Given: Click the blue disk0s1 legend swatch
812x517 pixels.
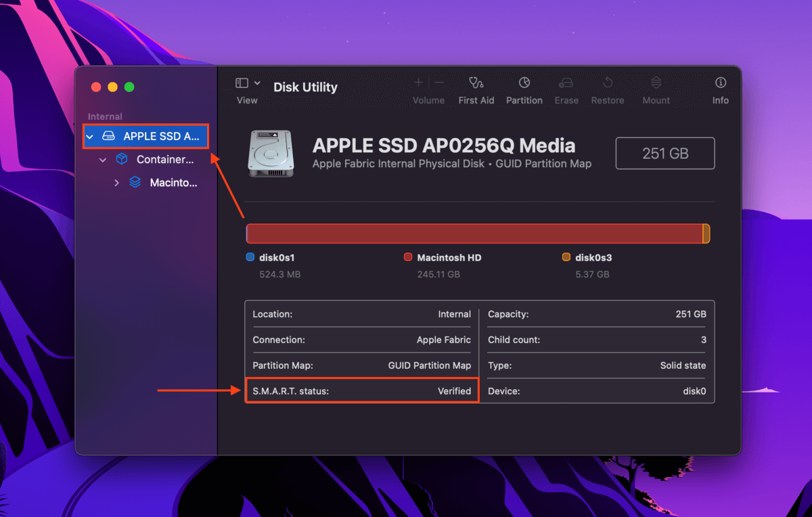Looking at the screenshot, I should click(x=250, y=257).
